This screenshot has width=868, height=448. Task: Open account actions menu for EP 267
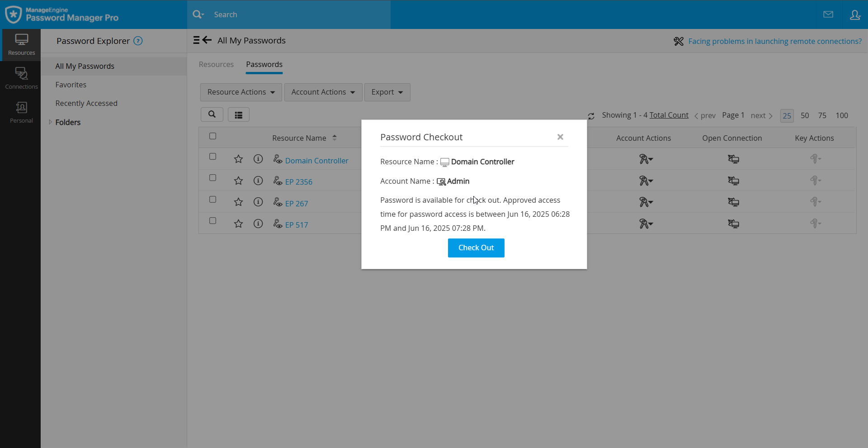tap(646, 202)
